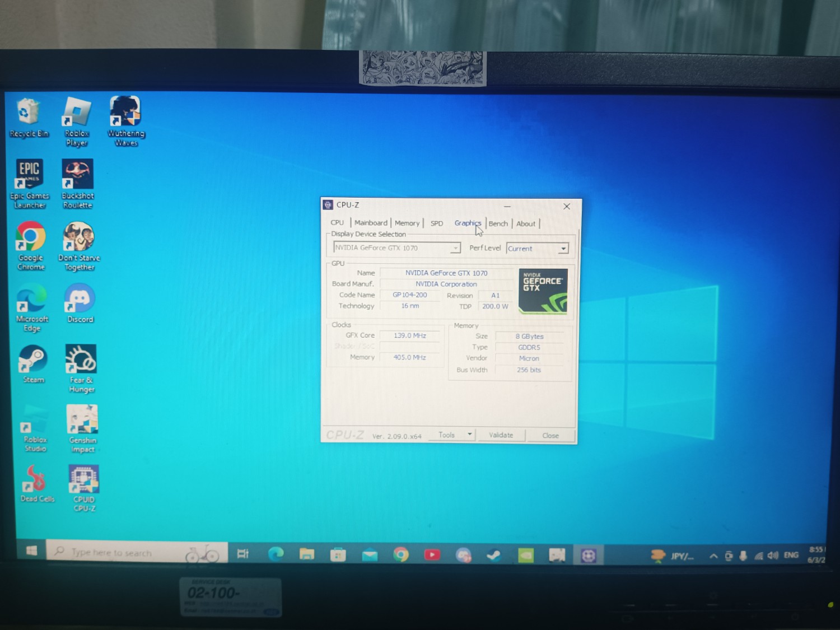Screen dimensions: 840x630
Task: Expand the Tools dropdown arrow
Action: [x=470, y=435]
